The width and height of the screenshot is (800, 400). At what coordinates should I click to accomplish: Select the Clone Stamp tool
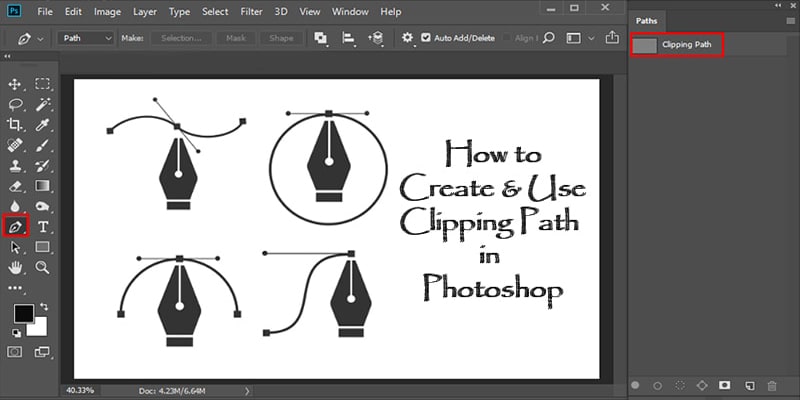(x=15, y=165)
